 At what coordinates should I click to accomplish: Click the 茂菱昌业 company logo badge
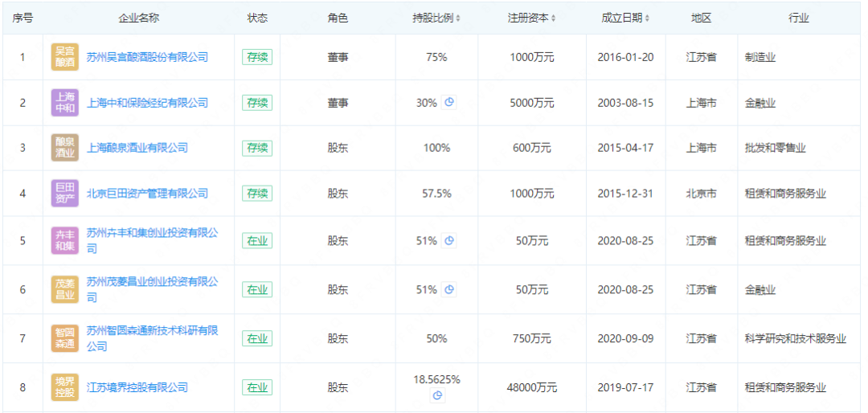click(x=65, y=289)
